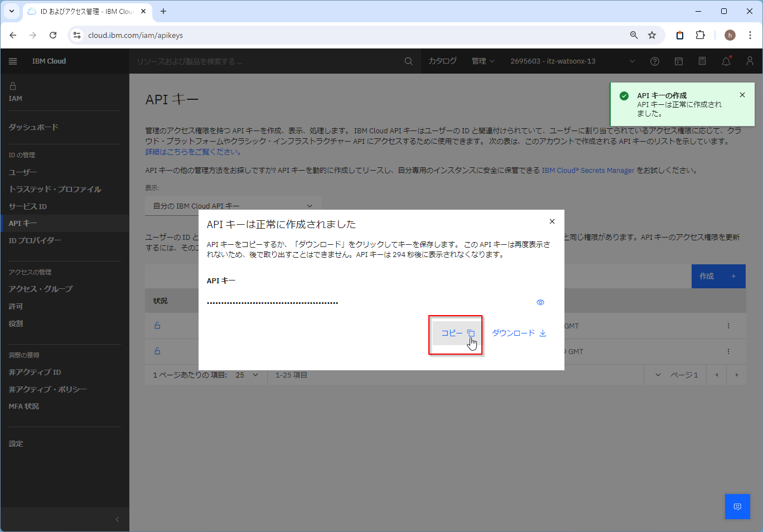Expand the 管理 menu in the header

(483, 61)
